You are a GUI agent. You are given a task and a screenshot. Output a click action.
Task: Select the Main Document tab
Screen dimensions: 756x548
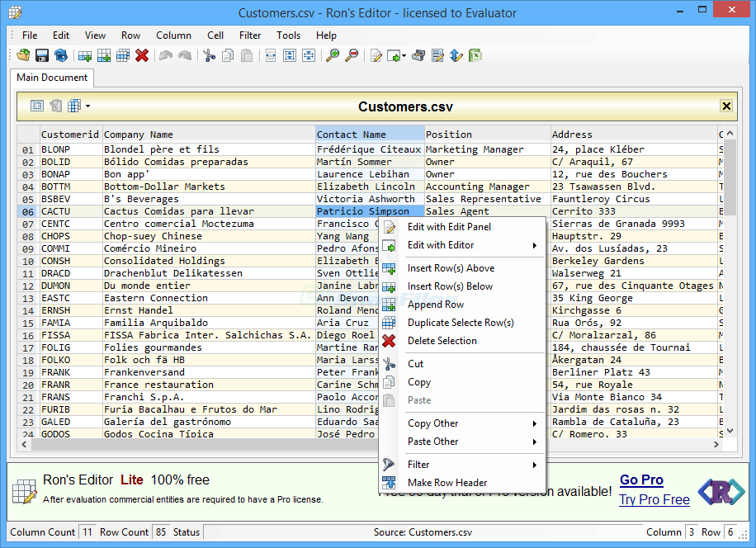click(52, 78)
